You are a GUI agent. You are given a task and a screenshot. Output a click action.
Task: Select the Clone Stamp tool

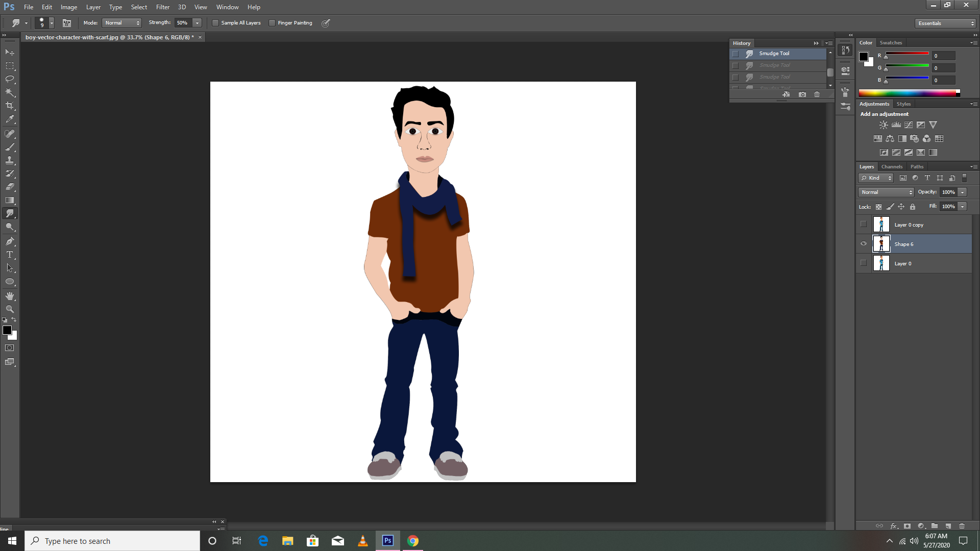point(10,160)
